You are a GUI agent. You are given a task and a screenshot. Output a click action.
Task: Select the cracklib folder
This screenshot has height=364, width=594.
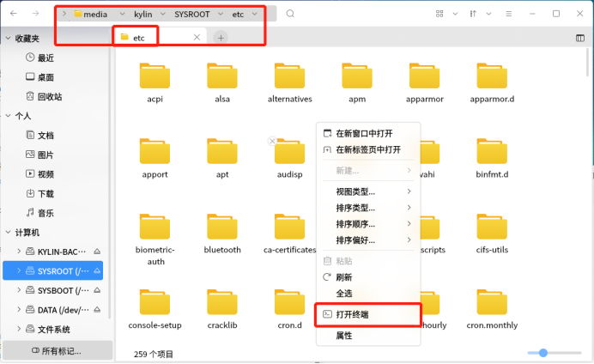[222, 309]
